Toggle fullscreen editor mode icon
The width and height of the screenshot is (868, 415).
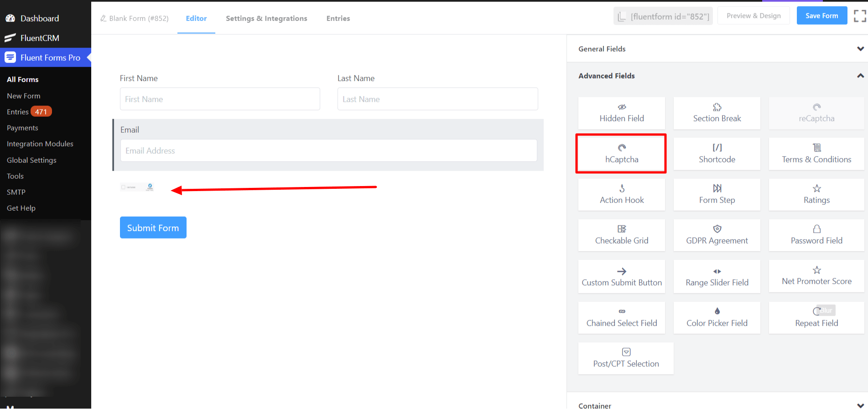click(x=860, y=16)
